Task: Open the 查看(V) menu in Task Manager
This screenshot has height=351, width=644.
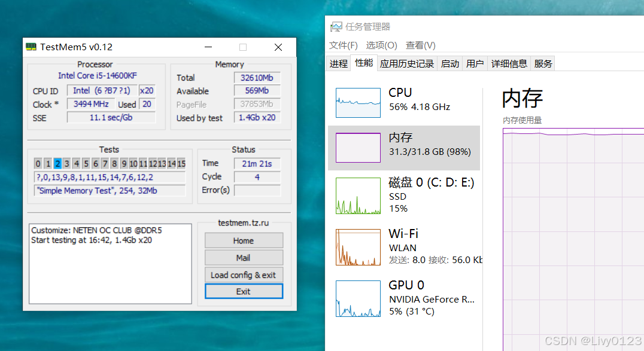Action: (x=421, y=45)
